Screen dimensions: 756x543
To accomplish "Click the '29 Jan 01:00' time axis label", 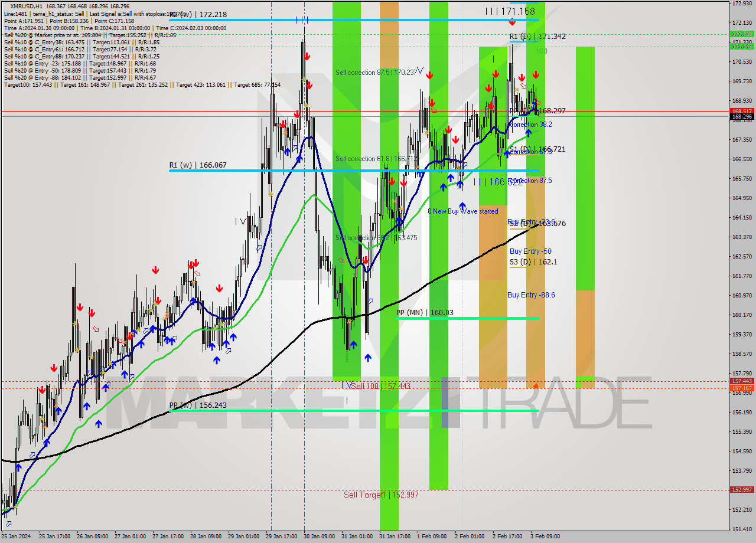I will point(243,537).
